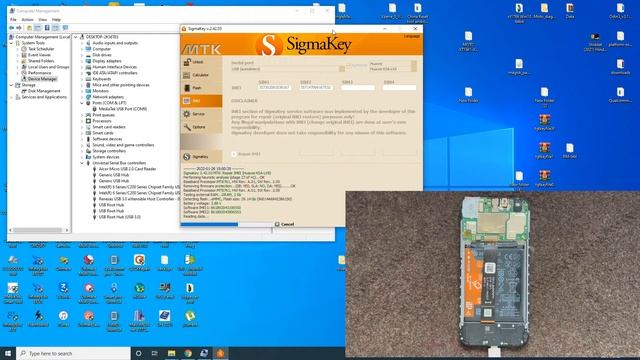Select USB Root Hub (USB 3.0) device
640x360 pixels.
click(x=120, y=217)
